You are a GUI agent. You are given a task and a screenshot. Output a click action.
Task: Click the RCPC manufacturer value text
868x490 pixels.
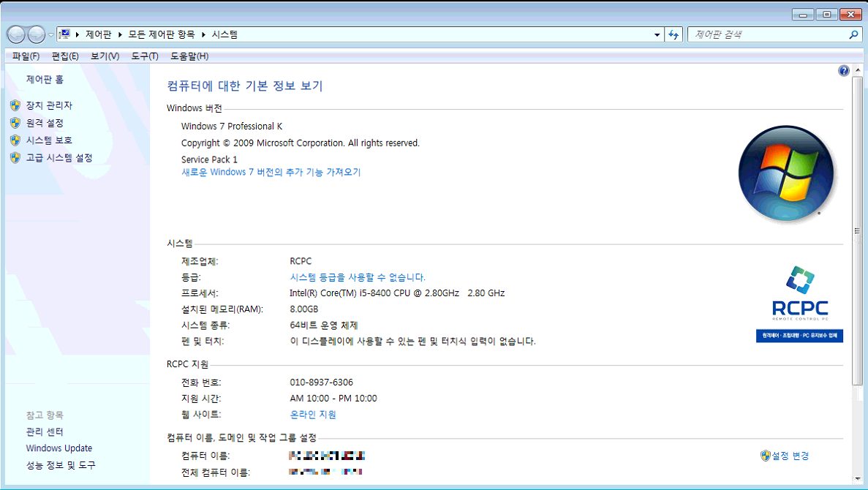coord(301,261)
